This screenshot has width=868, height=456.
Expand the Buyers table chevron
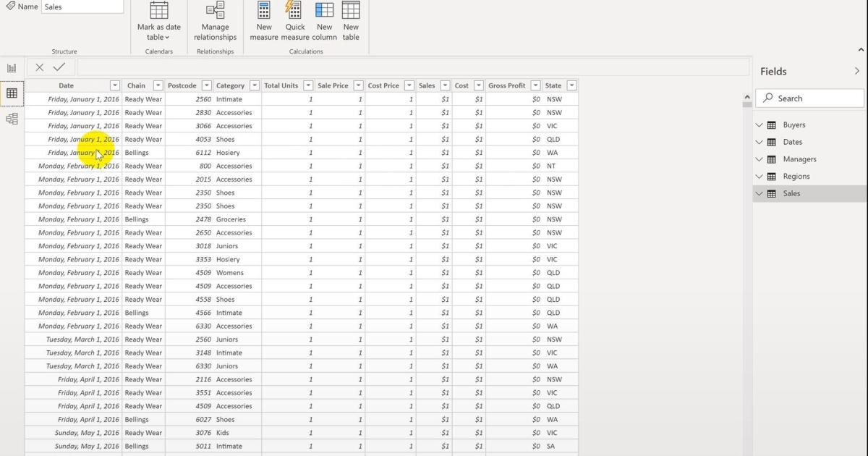pos(759,125)
